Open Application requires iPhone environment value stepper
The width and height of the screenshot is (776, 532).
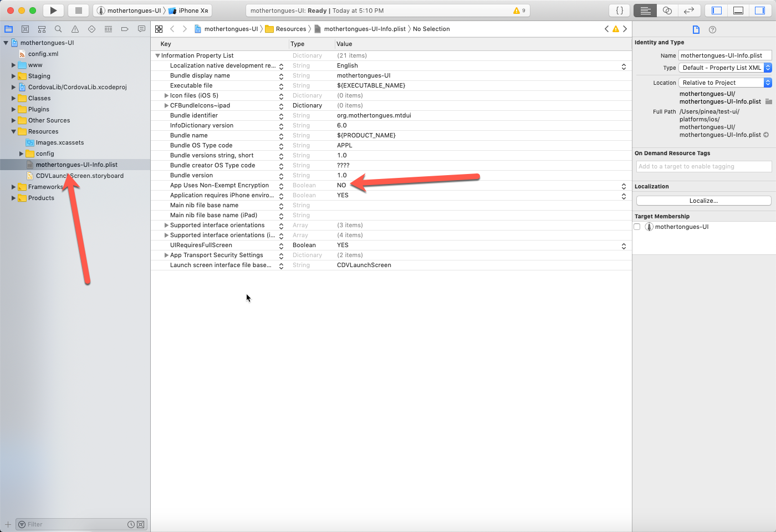(624, 196)
